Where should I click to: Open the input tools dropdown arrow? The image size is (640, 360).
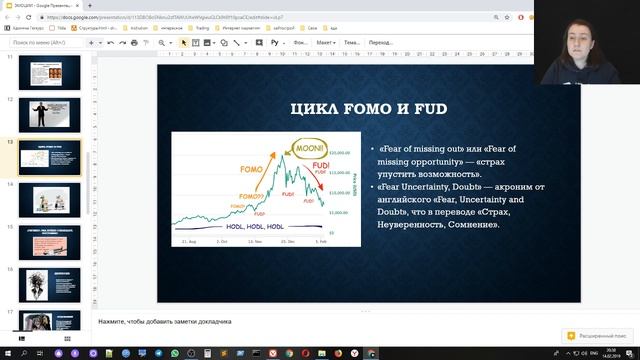pos(284,43)
